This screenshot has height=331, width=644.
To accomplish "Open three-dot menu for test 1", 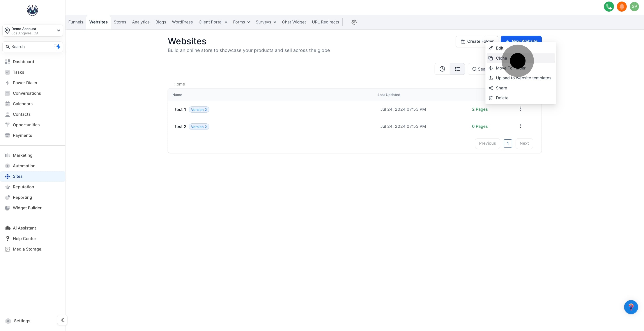I will pos(520,109).
